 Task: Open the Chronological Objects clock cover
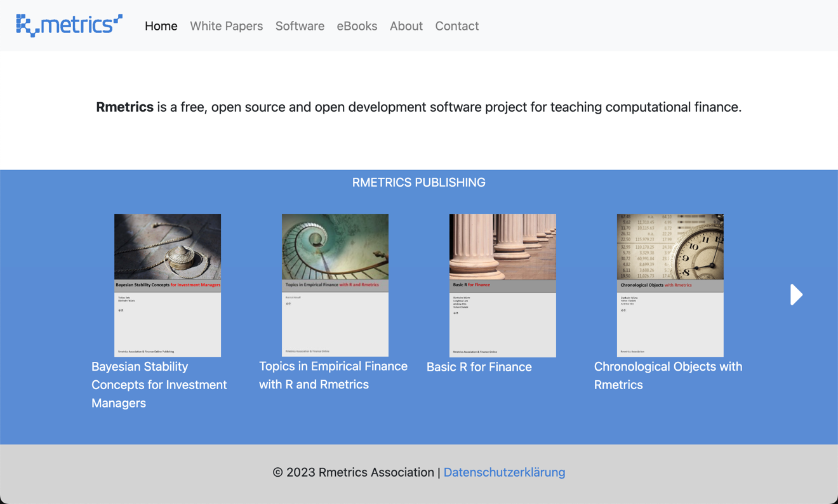click(x=670, y=285)
